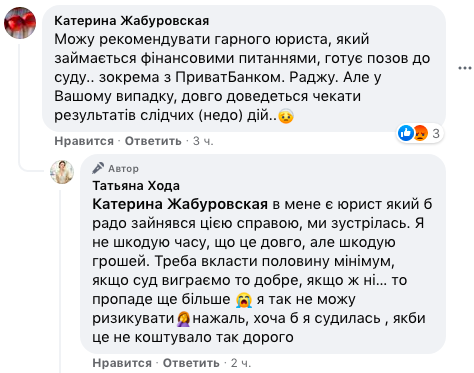Viewport: 474px width, 373px height.
Task: Click the bold Катерина Жабуровская mention in the reply
Action: point(180,204)
